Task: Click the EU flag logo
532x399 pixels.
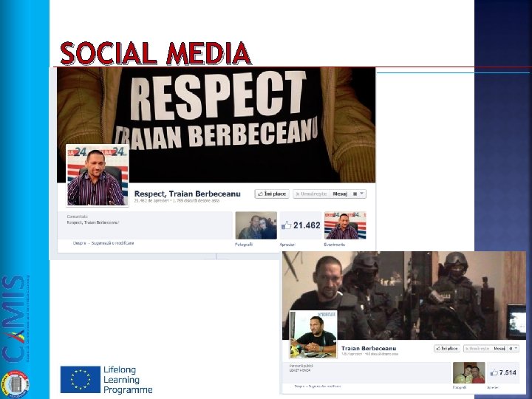Action: point(81,379)
